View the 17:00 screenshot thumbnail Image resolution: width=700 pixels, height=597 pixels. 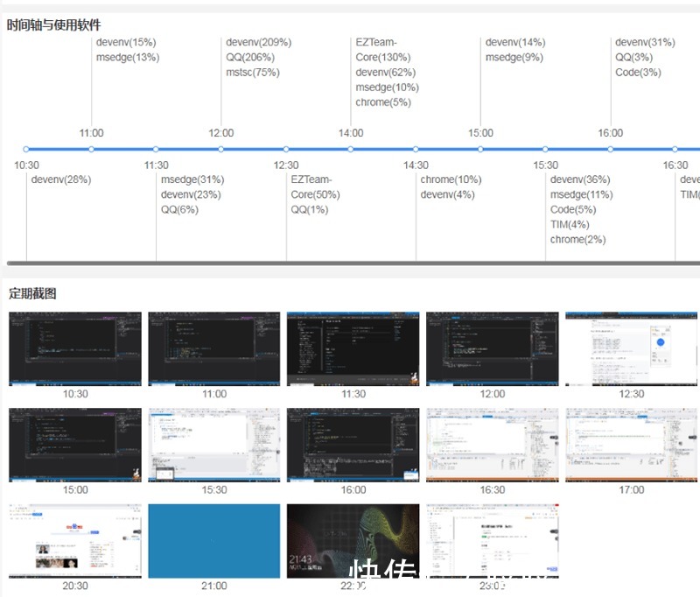coord(631,445)
